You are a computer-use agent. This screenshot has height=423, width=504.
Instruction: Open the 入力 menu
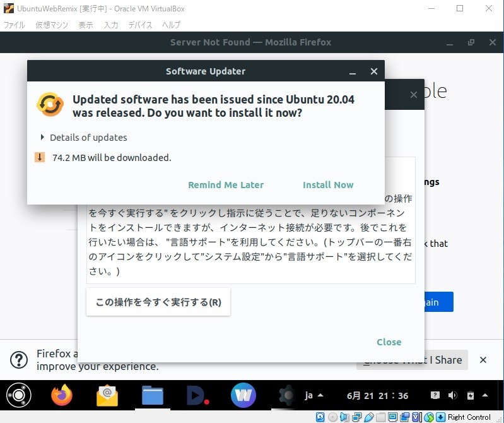(x=111, y=25)
